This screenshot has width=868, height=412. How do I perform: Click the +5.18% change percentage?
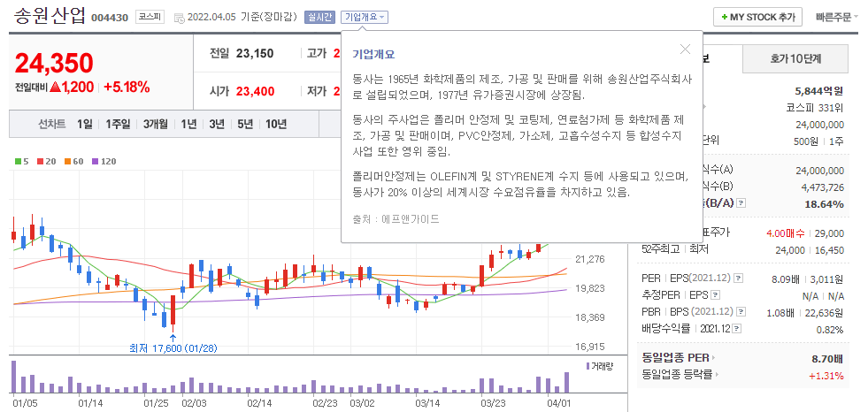pyautogui.click(x=127, y=87)
